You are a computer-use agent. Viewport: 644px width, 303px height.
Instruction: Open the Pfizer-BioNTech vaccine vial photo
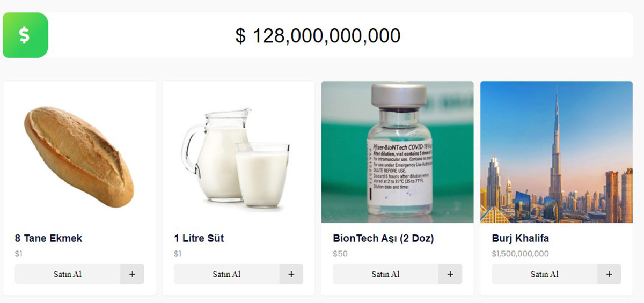click(x=397, y=152)
